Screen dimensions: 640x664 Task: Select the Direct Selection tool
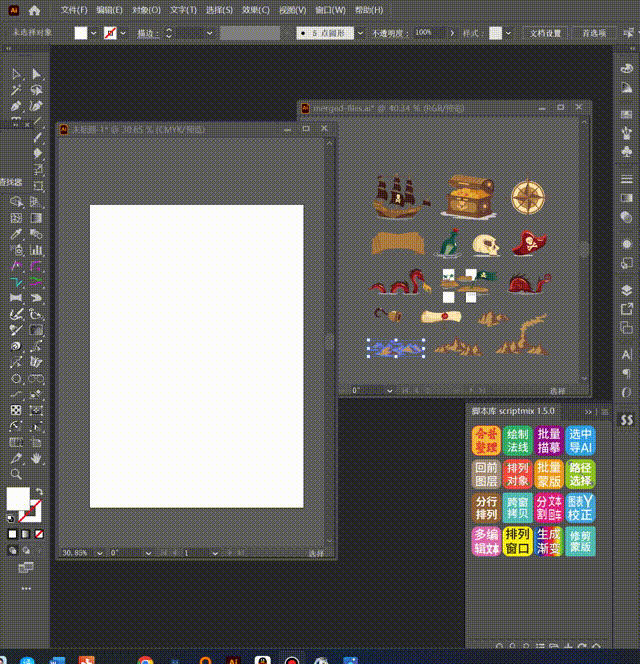pos(36,75)
